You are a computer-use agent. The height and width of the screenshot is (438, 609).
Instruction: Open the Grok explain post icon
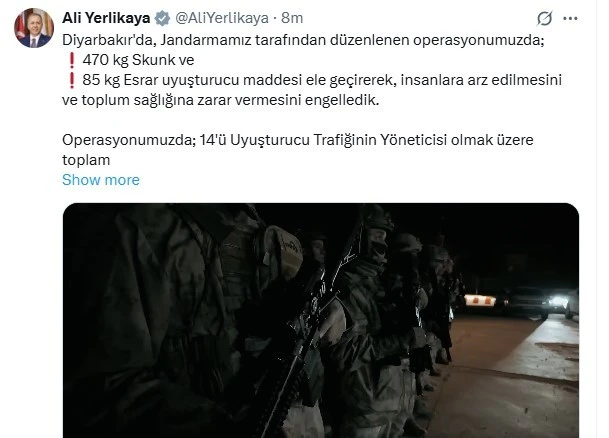(545, 18)
